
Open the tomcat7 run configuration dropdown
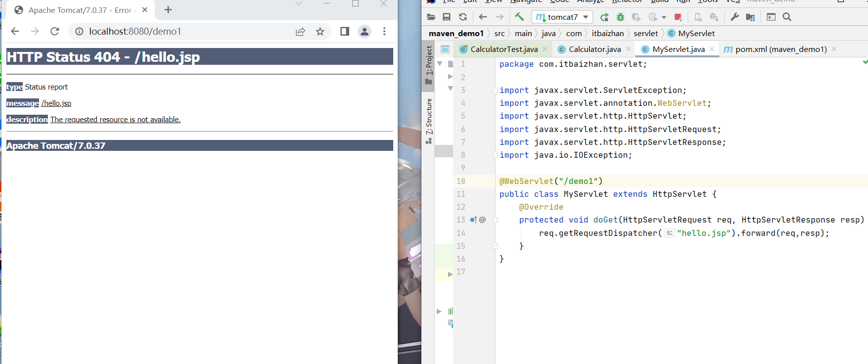pyautogui.click(x=562, y=17)
